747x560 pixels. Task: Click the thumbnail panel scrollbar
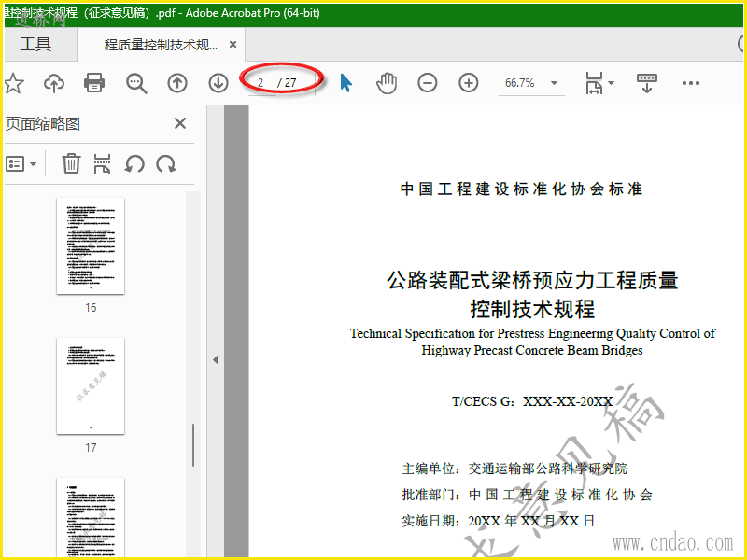193,445
